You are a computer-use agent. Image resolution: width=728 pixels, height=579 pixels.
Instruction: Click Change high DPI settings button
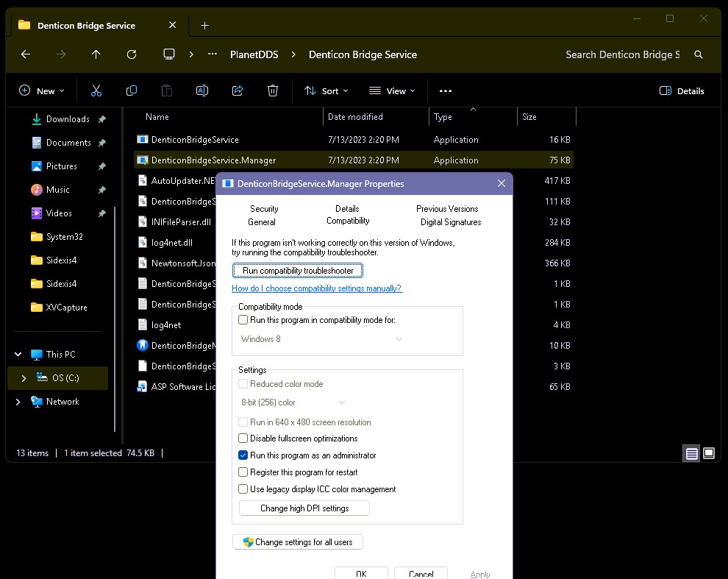click(304, 508)
